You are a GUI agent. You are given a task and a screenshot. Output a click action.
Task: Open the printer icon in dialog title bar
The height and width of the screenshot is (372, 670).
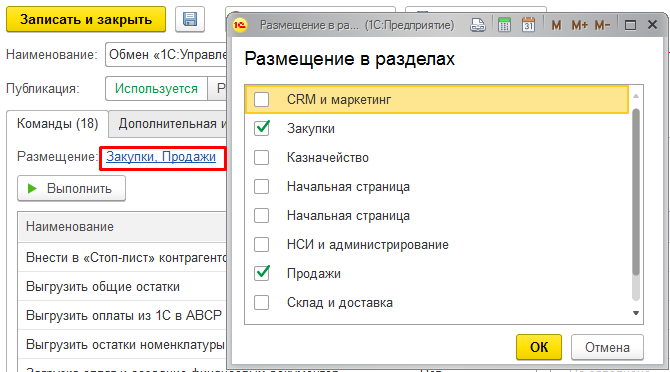pos(478,25)
